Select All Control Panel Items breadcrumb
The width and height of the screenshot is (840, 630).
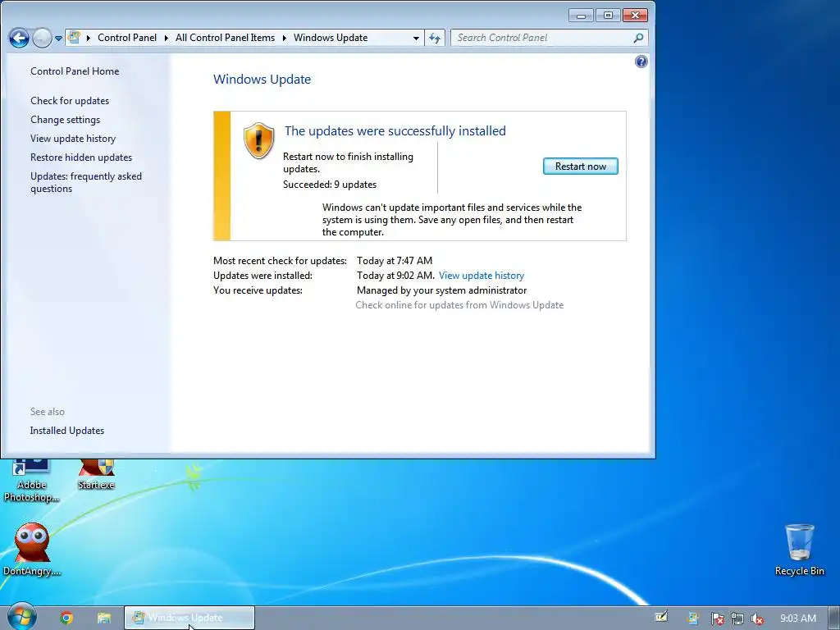(225, 38)
